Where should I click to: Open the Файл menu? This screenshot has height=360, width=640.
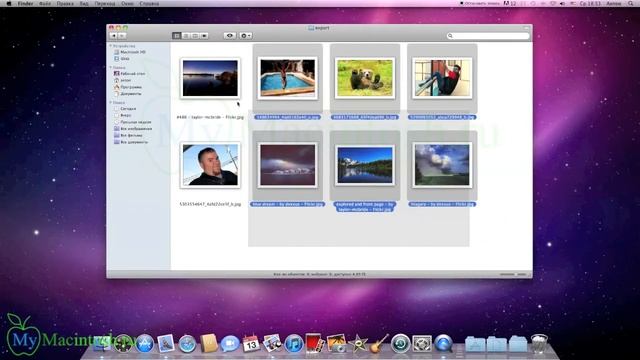(x=45, y=3)
